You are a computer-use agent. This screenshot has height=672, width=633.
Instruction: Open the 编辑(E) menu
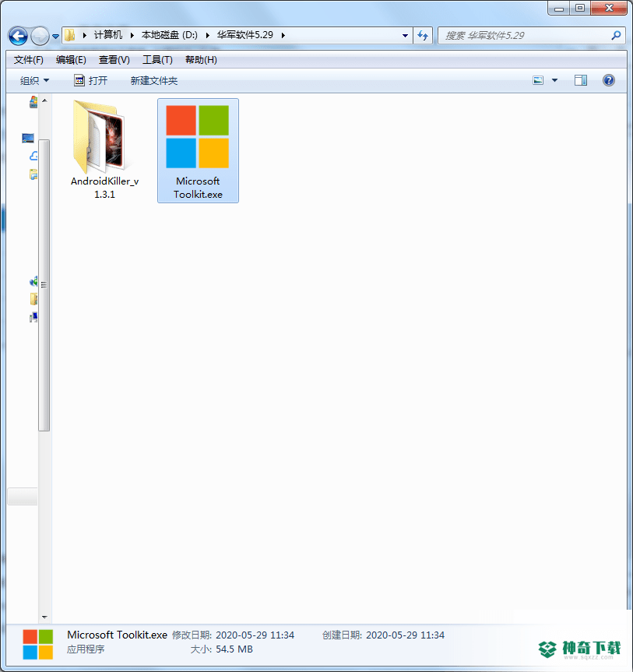pos(71,60)
